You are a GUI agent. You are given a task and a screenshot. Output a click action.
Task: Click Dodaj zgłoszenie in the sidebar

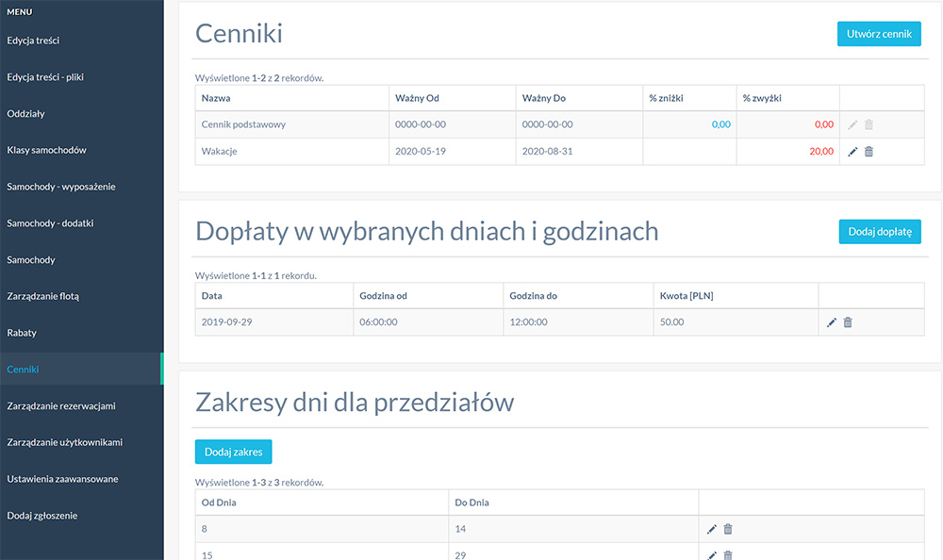tap(42, 516)
